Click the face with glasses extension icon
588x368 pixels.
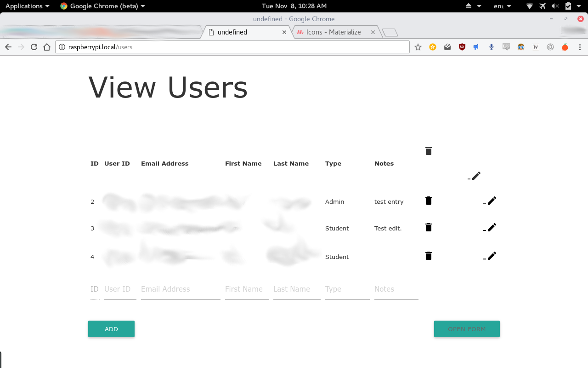pyautogui.click(x=521, y=47)
